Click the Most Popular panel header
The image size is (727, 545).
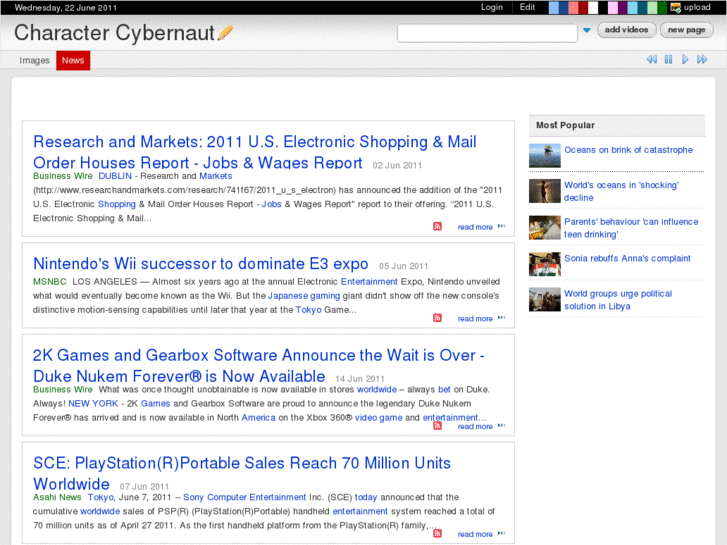(617, 125)
